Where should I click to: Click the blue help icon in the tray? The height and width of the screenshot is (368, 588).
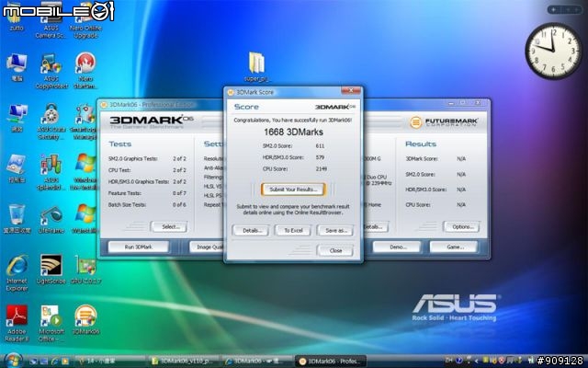click(x=459, y=360)
